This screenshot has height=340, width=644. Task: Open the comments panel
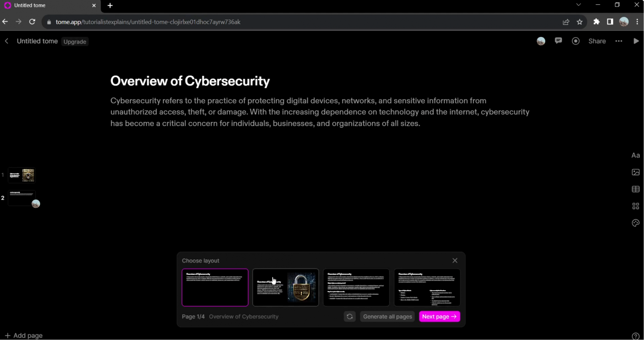click(x=558, y=41)
